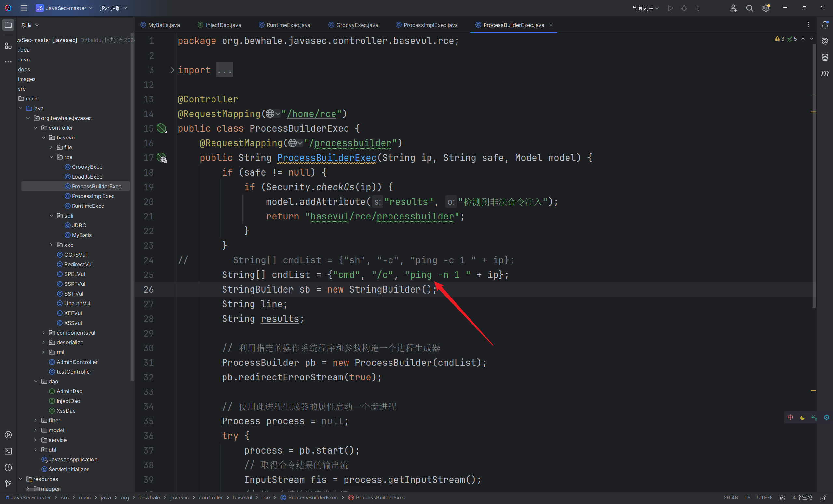Open the Database tool window icon

(825, 58)
